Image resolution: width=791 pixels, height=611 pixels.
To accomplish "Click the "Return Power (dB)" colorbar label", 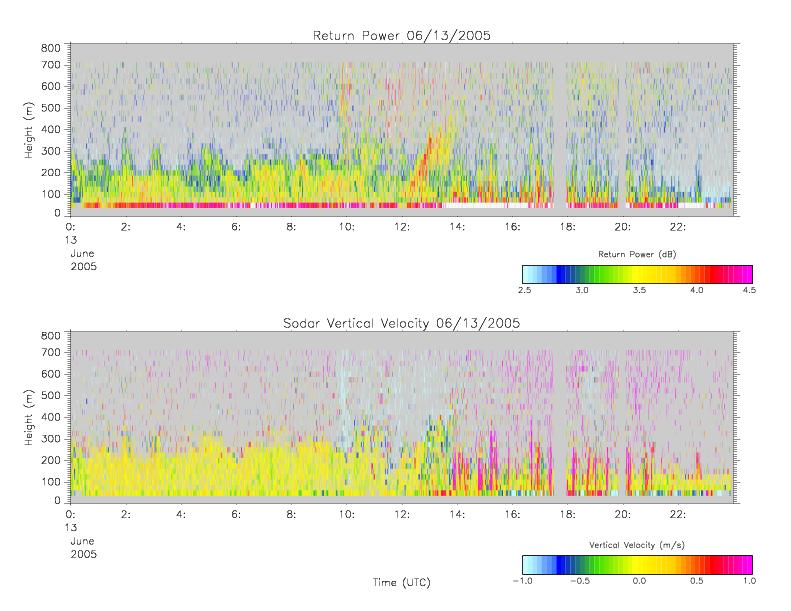I will pyautogui.click(x=637, y=254).
